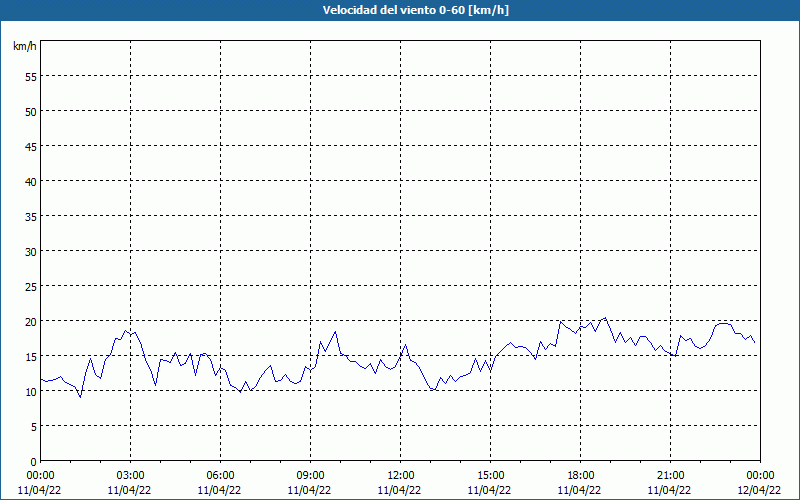Click the 06:00 time axis label
Viewport: 800px width, 500px height.
coord(220,476)
